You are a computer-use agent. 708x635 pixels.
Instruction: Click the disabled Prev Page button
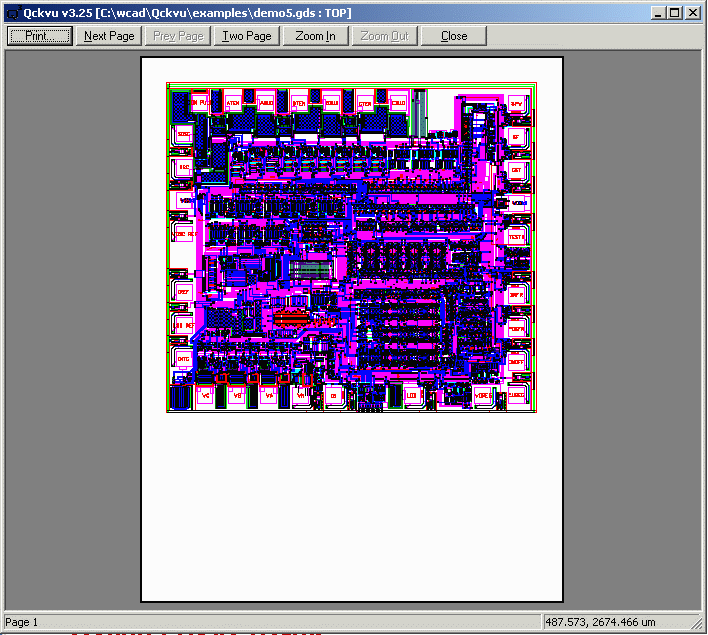pos(178,36)
